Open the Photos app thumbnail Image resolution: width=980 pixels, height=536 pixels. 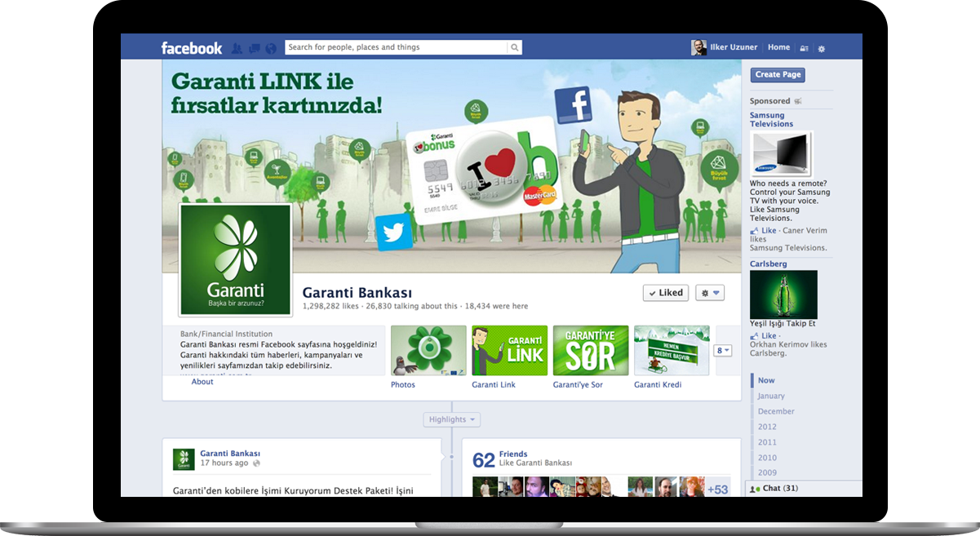429,351
